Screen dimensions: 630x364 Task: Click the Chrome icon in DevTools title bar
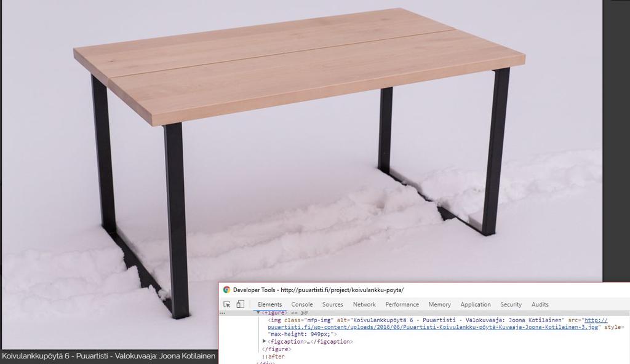point(226,290)
